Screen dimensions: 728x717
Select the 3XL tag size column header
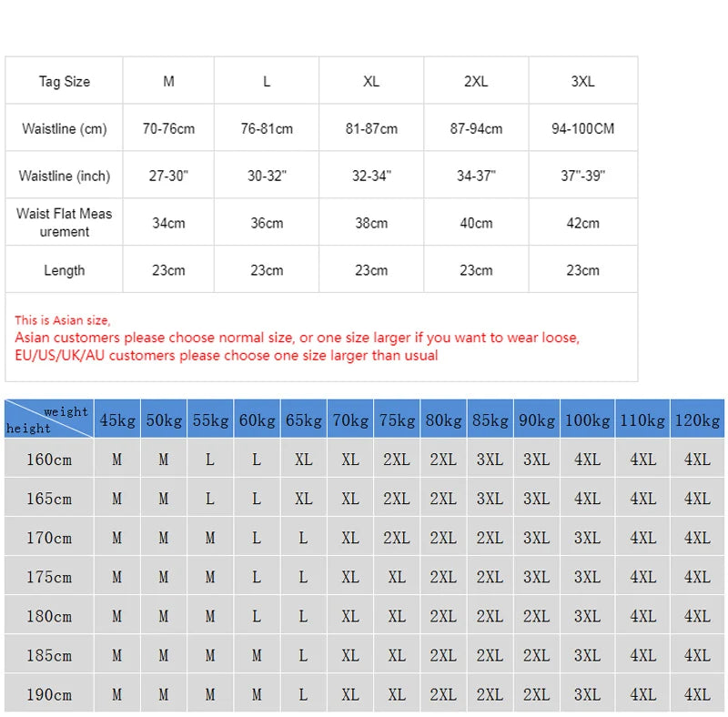pyautogui.click(x=582, y=81)
